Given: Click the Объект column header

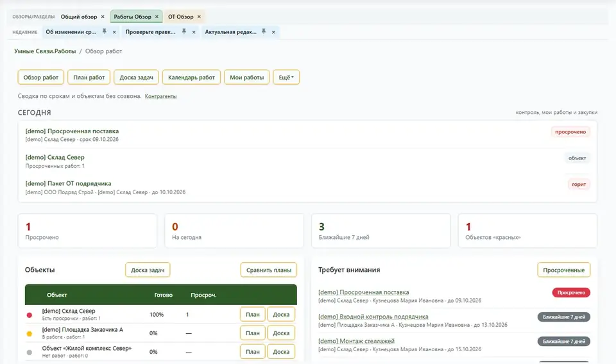Looking at the screenshot, I should pyautogui.click(x=57, y=295).
